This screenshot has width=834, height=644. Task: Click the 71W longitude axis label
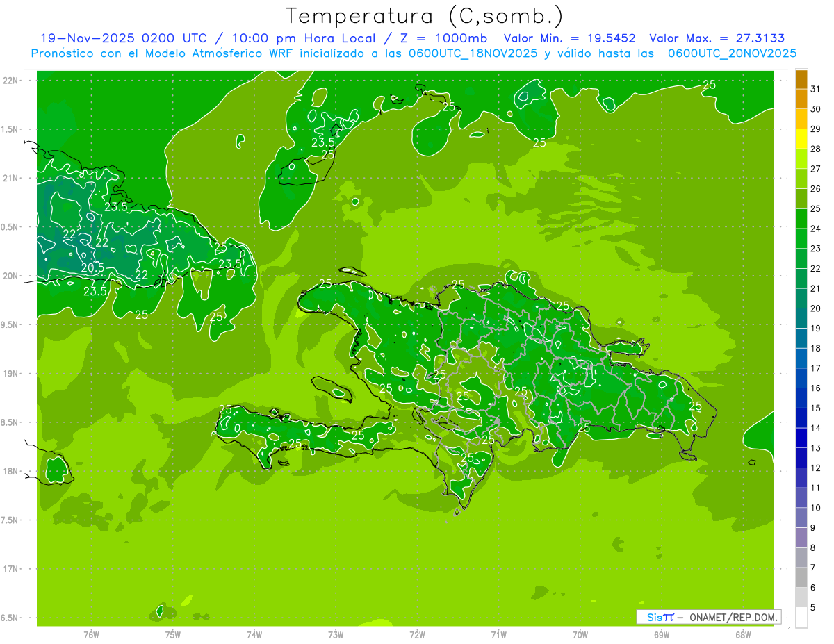499,634
